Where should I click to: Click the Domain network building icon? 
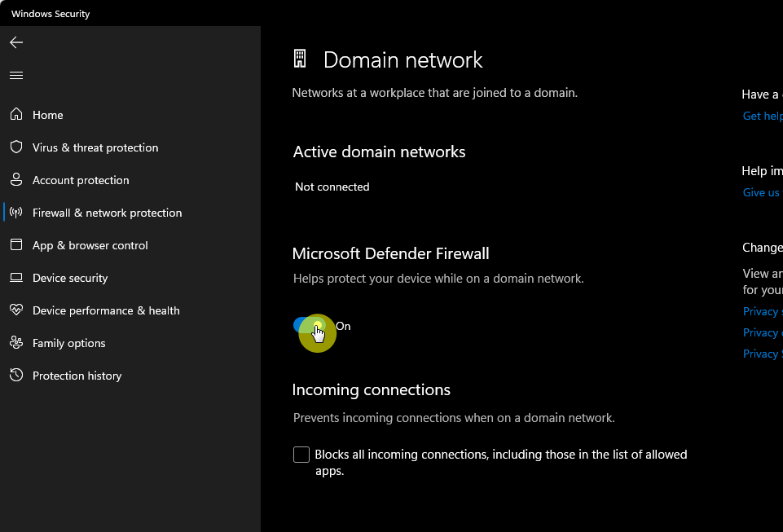(x=300, y=59)
